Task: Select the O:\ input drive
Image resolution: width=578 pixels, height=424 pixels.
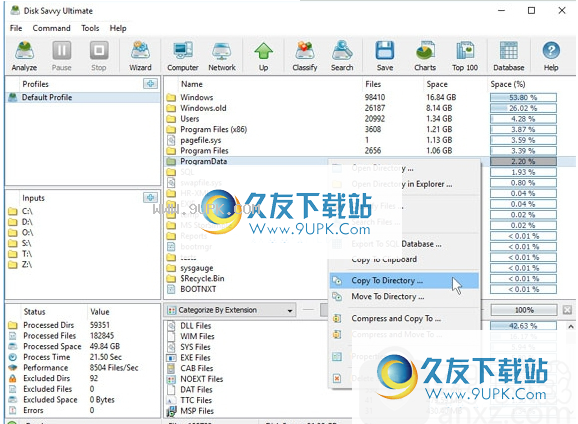Action: [x=27, y=233]
